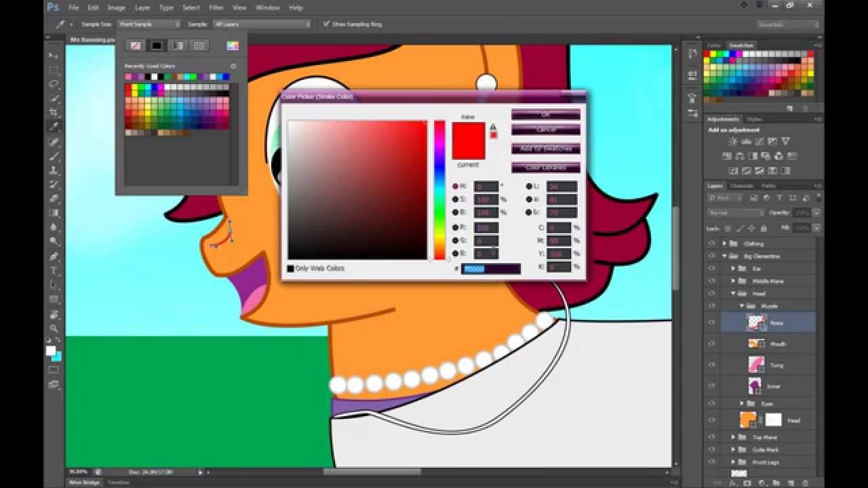This screenshot has width=868, height=488.
Task: Toggle visibility of Mouth layer
Action: coord(711,344)
